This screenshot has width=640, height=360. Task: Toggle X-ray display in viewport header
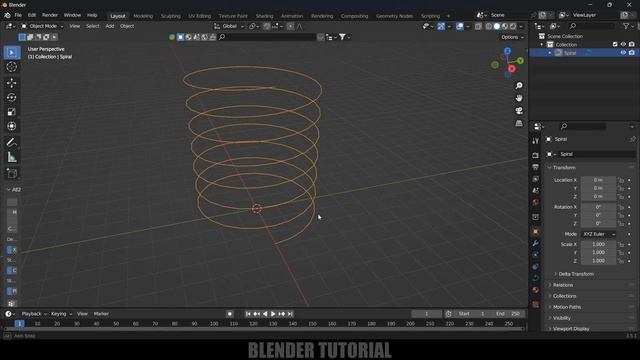[x=478, y=26]
